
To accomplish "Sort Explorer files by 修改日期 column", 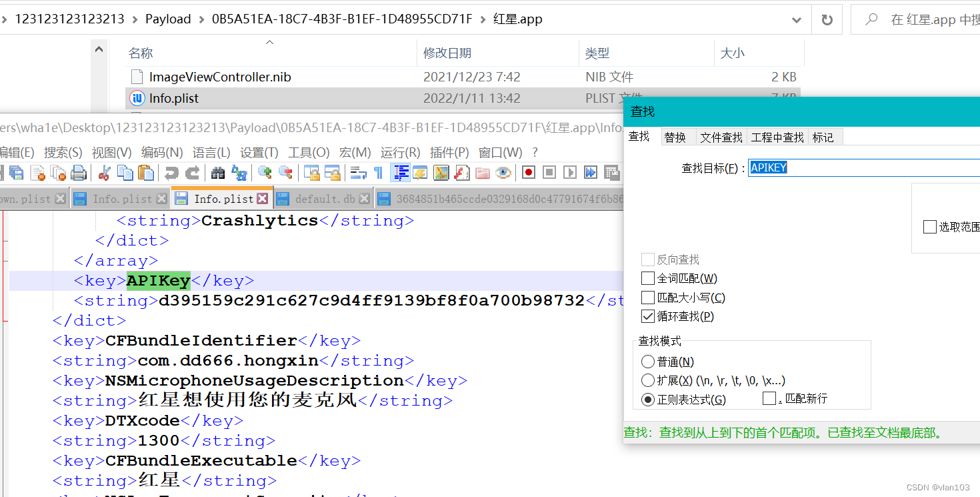I will [499, 53].
